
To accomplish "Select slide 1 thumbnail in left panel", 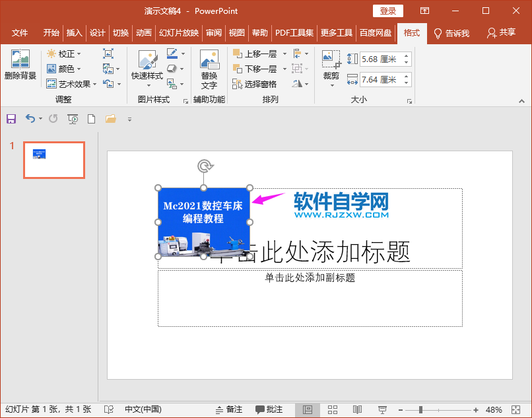I will (53, 160).
